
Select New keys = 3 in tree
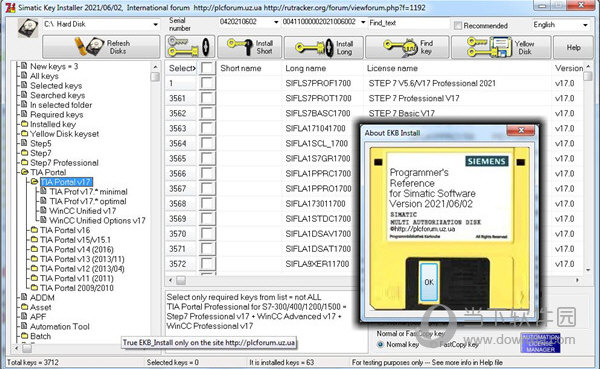54,66
